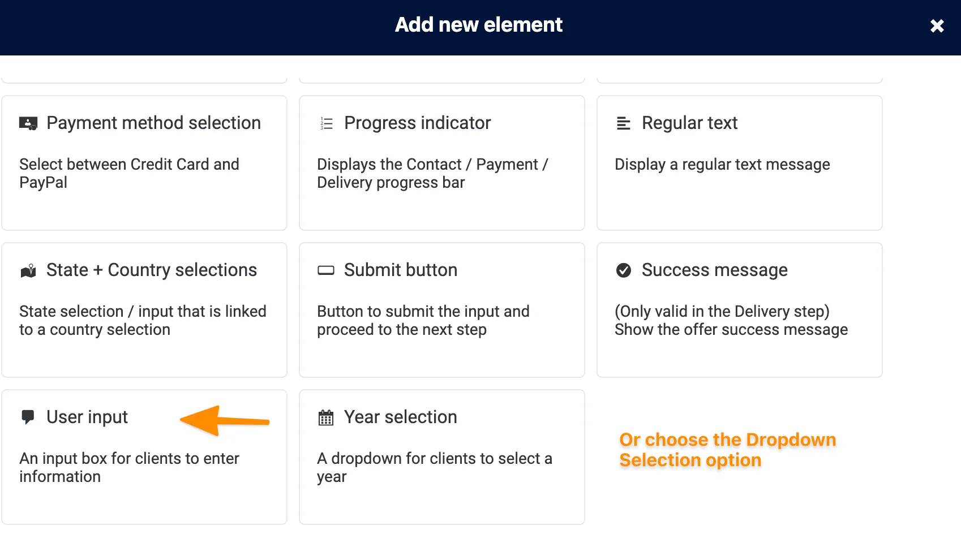The width and height of the screenshot is (961, 560).
Task: Click the orange Dropdown Selection option text
Action: (x=727, y=450)
